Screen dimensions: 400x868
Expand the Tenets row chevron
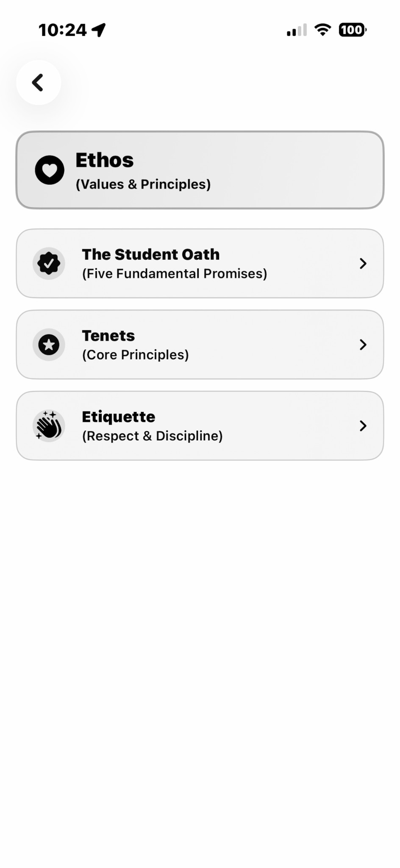coord(363,345)
